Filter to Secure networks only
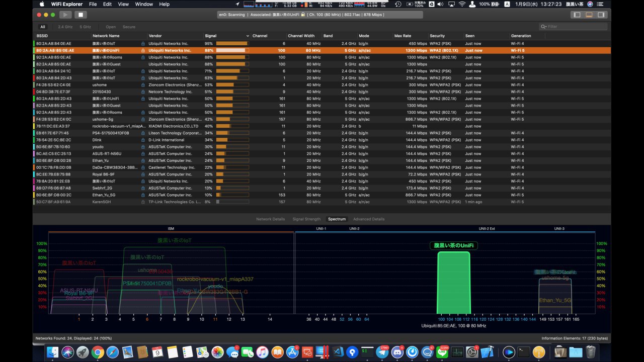 129,27
